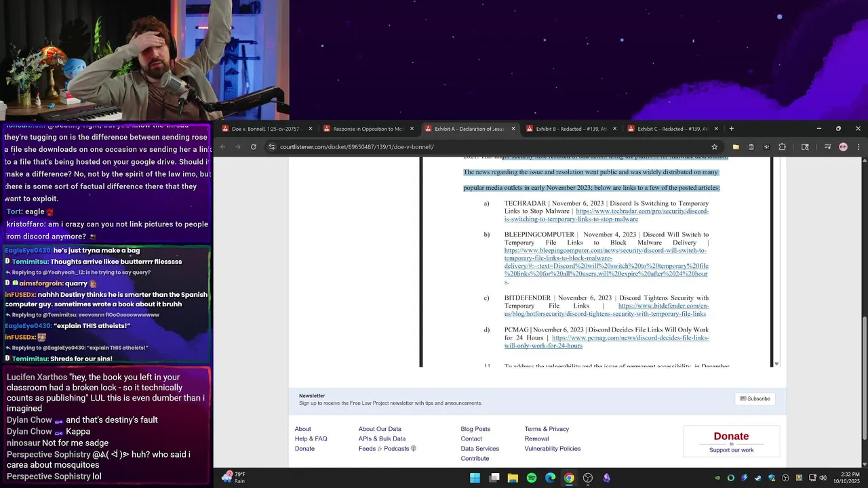Click the PDF document scroll down arrow
The image size is (868, 488).
click(x=776, y=364)
